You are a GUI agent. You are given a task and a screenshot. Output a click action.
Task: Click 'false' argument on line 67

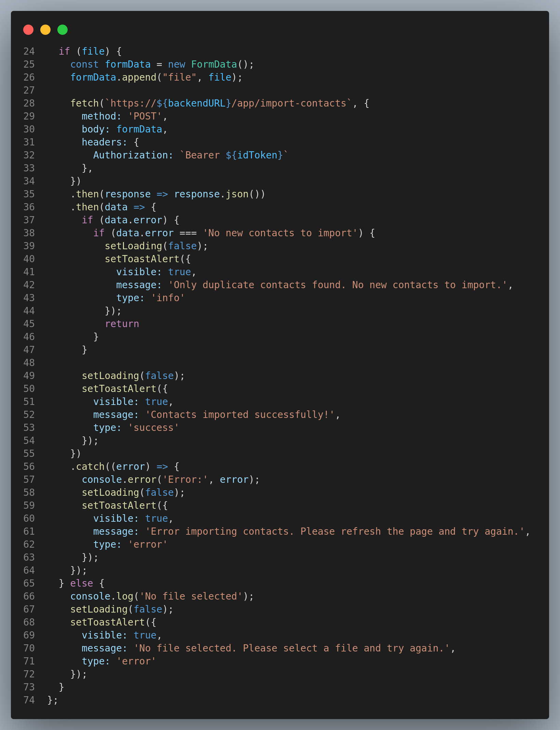click(148, 609)
